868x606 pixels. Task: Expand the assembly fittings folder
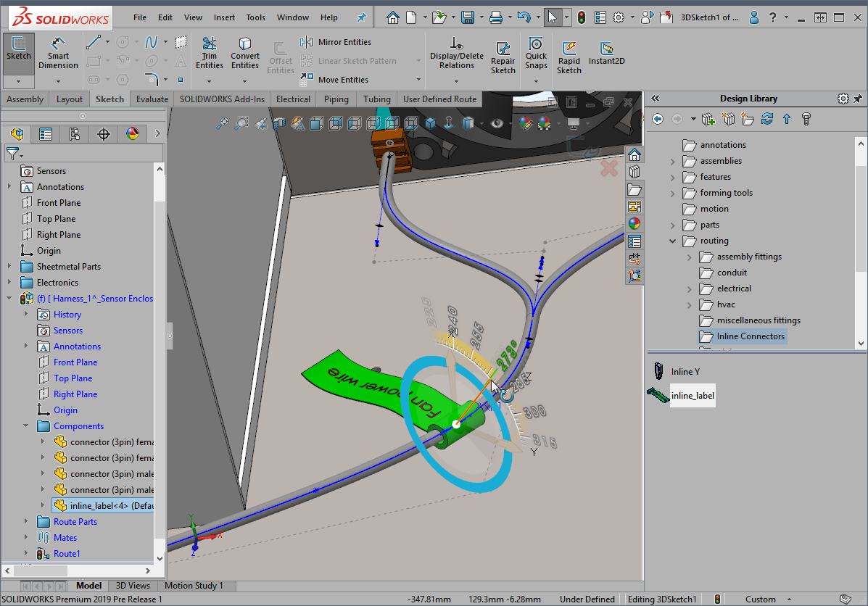point(689,257)
